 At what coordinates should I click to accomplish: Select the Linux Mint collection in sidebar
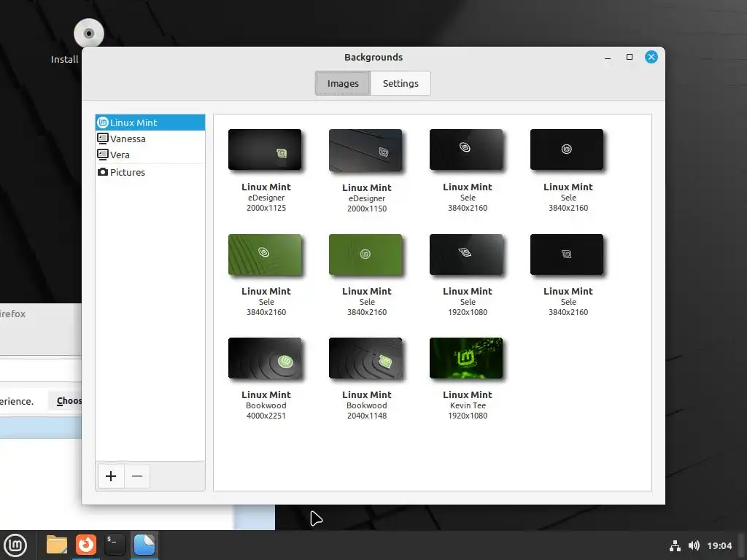pyautogui.click(x=150, y=122)
